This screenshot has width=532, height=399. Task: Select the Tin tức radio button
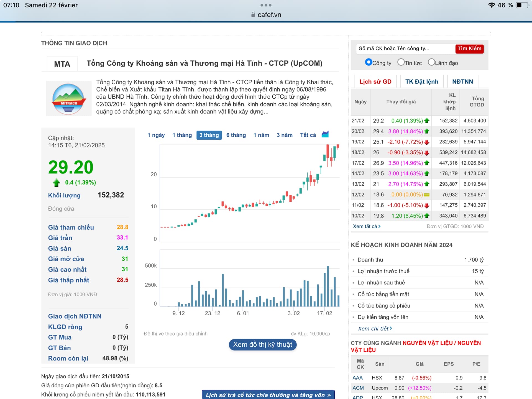[401, 62]
